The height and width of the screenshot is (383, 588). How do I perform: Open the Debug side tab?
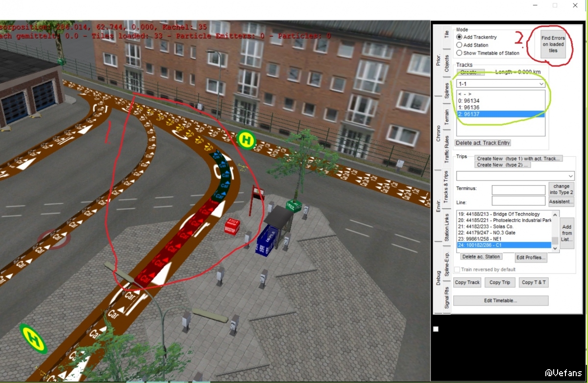tap(438, 278)
